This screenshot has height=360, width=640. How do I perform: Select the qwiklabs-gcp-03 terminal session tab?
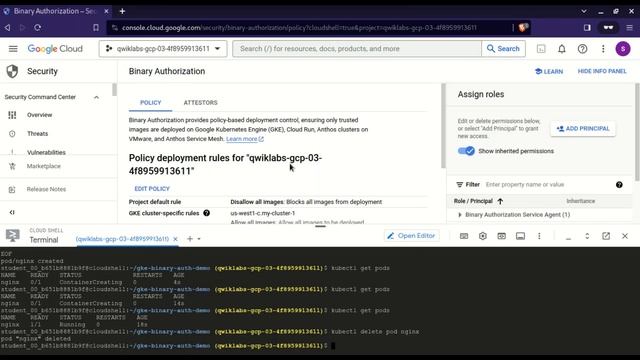(x=122, y=239)
